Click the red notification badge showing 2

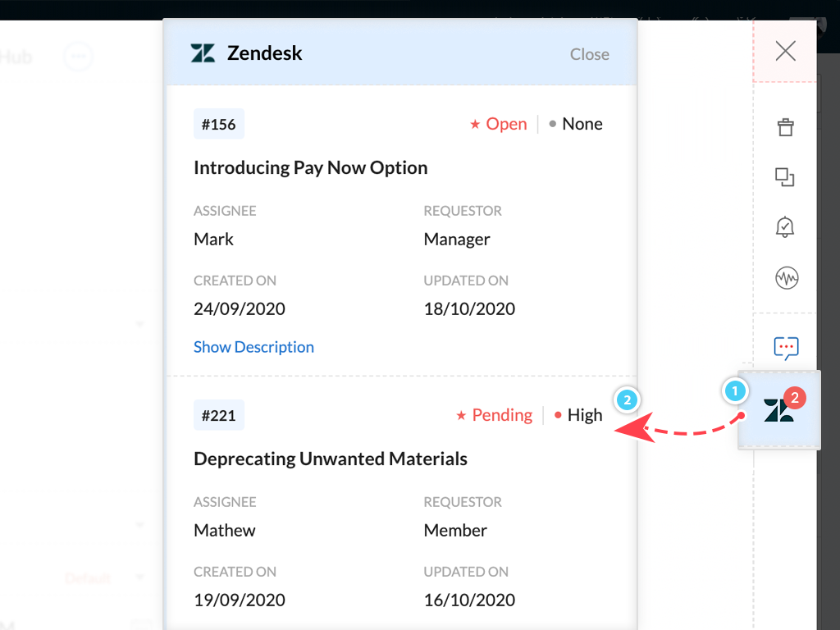pos(795,398)
